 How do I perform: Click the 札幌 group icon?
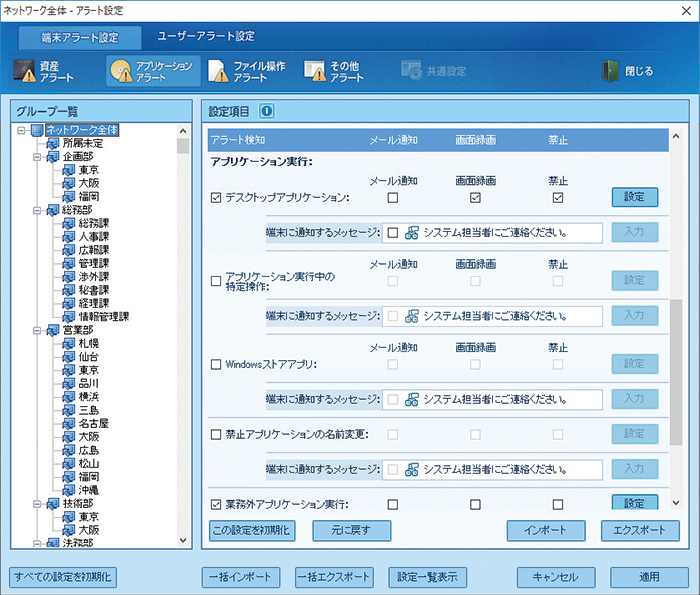69,343
